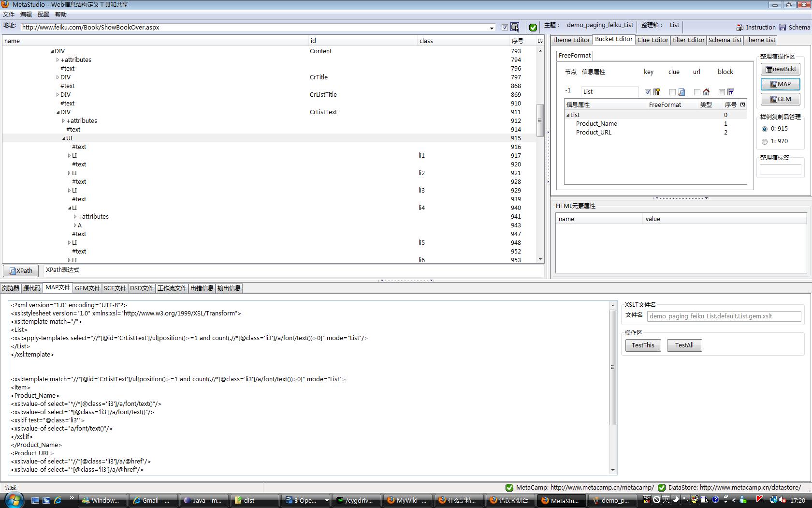Screen dimensions: 812x508
Task: Toggle the key checkbox for List
Action: (x=648, y=92)
